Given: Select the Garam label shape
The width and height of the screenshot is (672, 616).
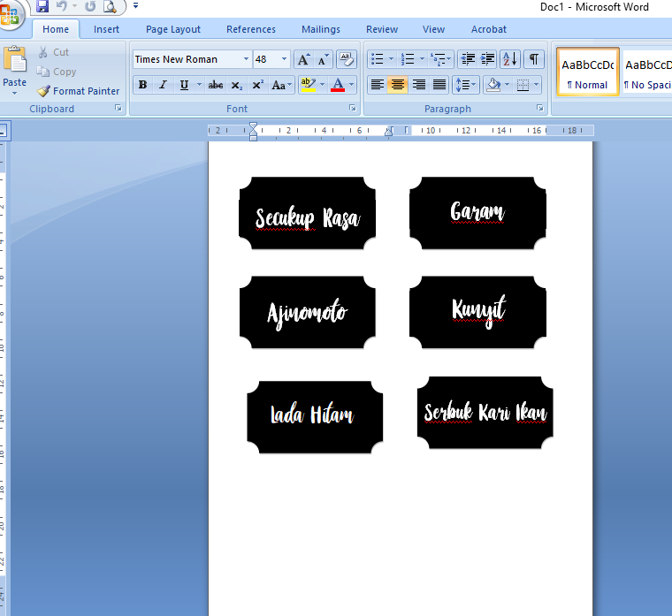Looking at the screenshot, I should (x=477, y=213).
